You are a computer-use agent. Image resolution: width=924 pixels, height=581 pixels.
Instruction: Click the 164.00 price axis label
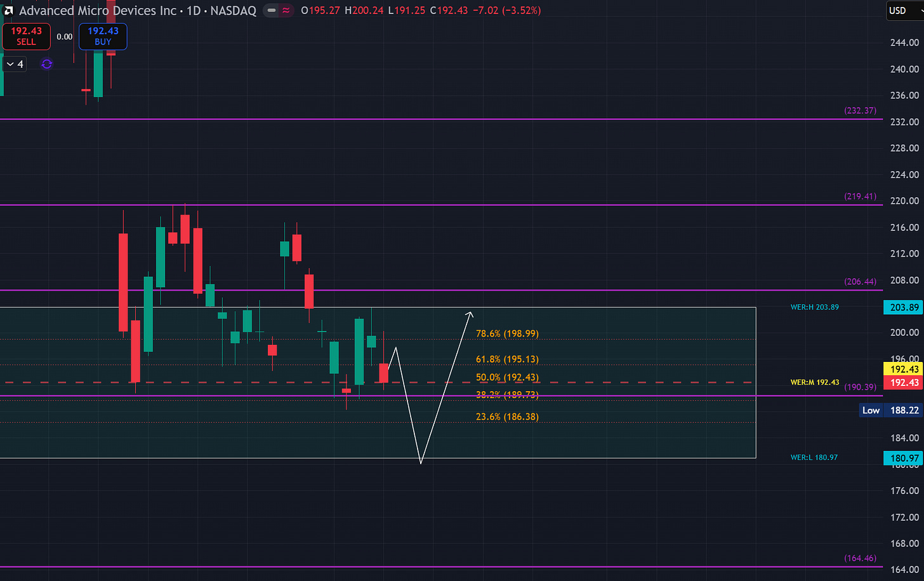click(x=904, y=570)
